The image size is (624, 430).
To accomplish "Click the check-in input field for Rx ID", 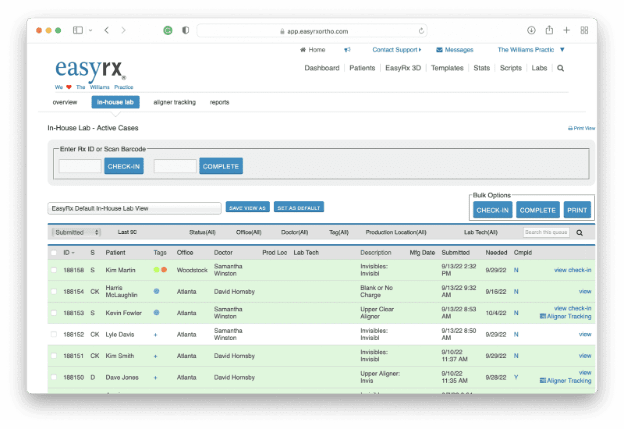I will pyautogui.click(x=80, y=166).
